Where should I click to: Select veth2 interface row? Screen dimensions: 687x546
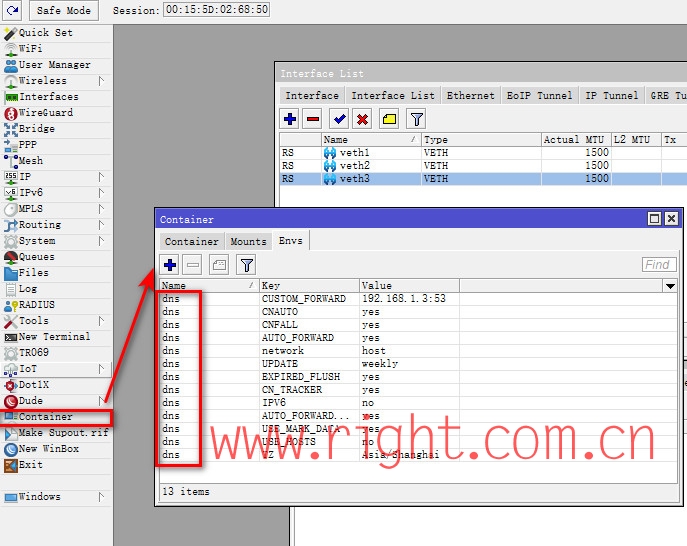[x=483, y=166]
